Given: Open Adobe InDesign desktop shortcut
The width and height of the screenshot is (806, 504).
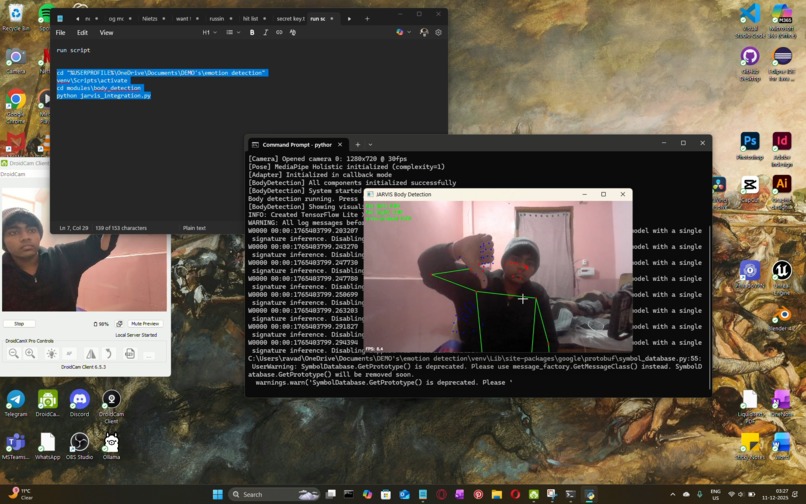Looking at the screenshot, I should coord(782,149).
